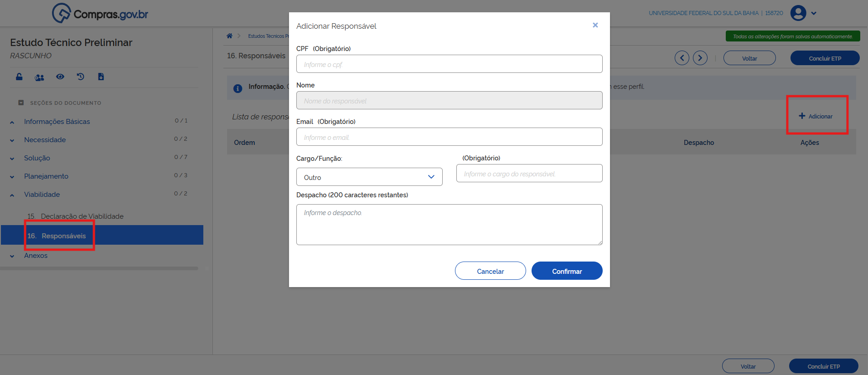Image resolution: width=868 pixels, height=375 pixels.
Task: Select Declaração de Viabilidade item
Action: point(82,216)
